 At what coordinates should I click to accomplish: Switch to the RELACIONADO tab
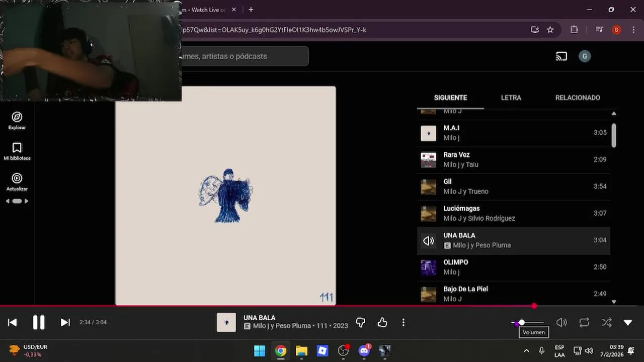click(x=578, y=98)
